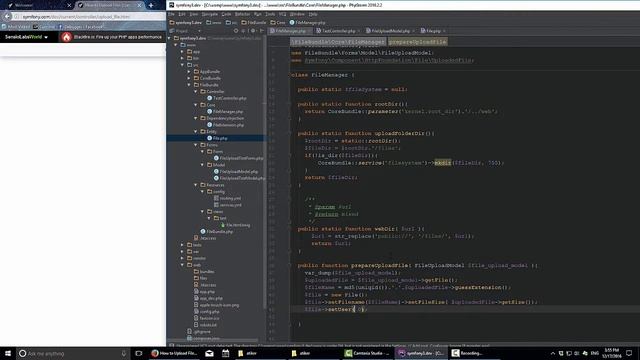Expand the CoreBundle folder

[x=189, y=78]
